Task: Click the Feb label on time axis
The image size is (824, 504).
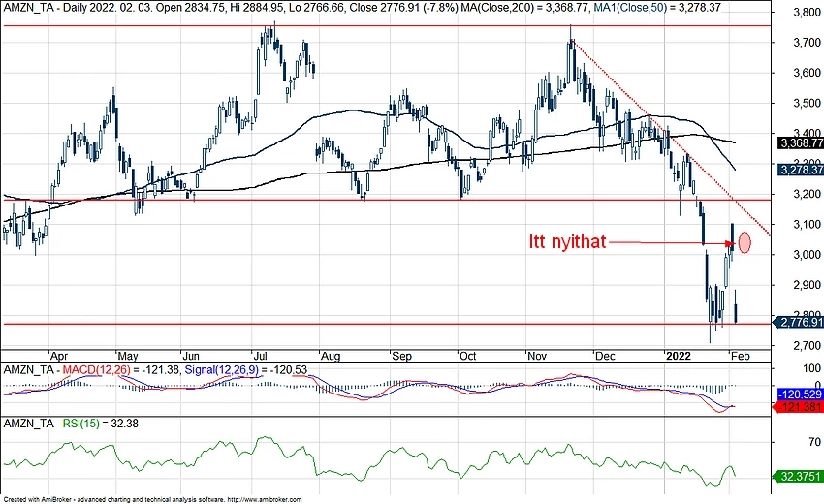Action: point(740,357)
